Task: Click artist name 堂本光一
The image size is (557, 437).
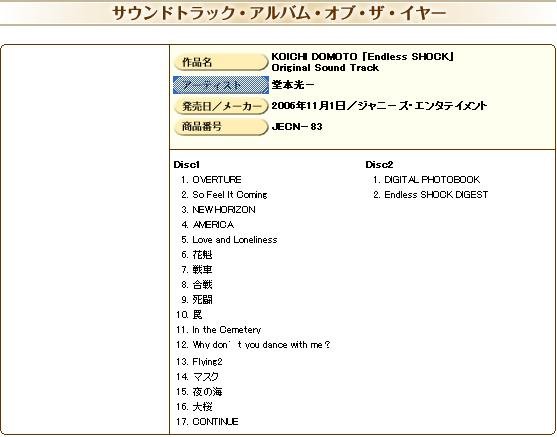Action: (x=293, y=85)
